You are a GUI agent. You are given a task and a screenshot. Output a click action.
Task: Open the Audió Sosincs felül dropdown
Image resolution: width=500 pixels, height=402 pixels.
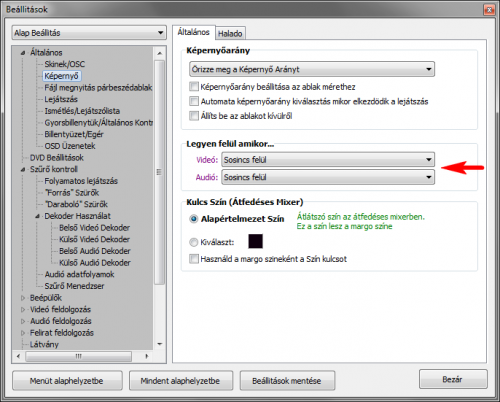click(x=328, y=177)
